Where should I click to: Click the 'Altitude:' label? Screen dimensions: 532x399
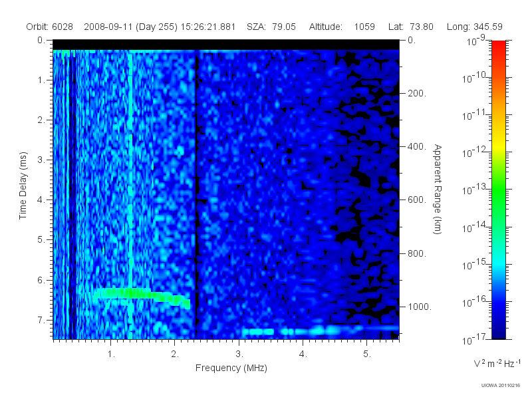pyautogui.click(x=326, y=27)
